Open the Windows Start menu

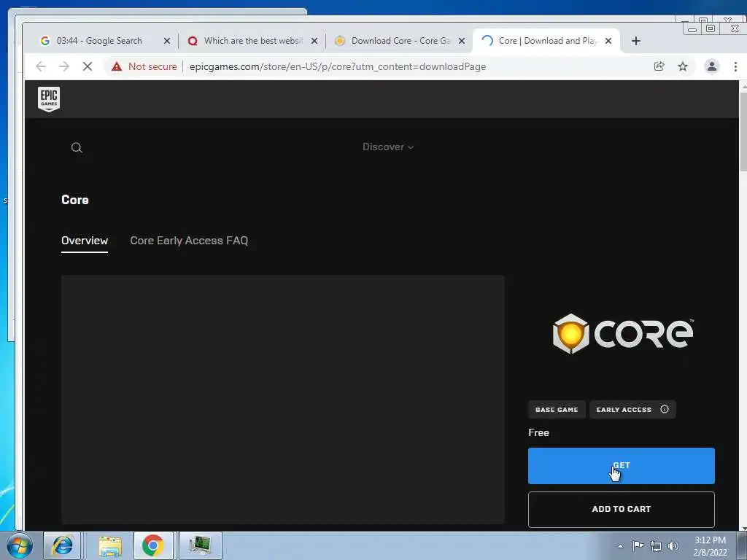tap(18, 545)
